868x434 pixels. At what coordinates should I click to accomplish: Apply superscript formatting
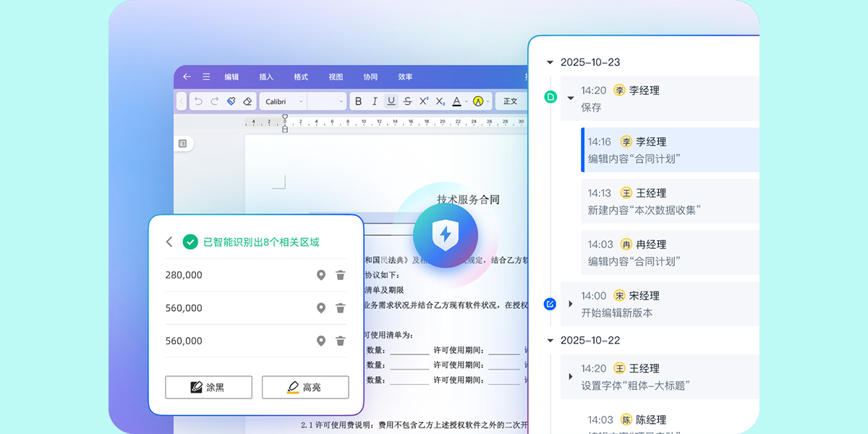click(x=424, y=101)
